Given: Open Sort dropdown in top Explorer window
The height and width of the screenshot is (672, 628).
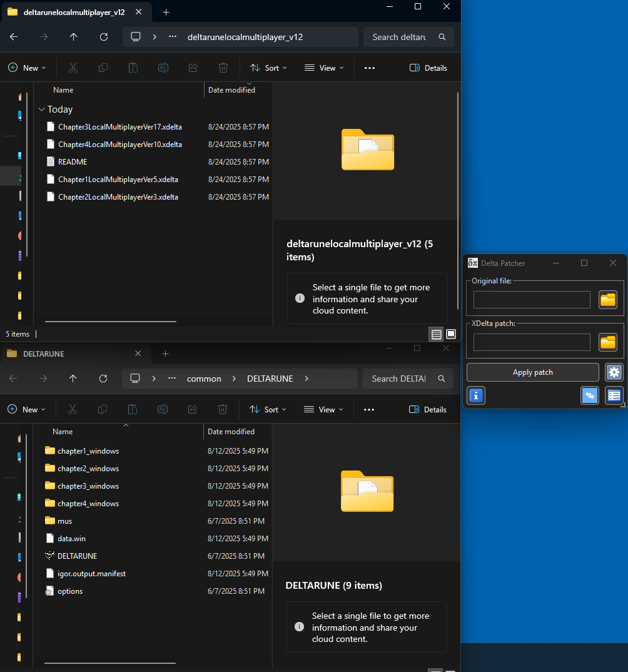Looking at the screenshot, I should point(268,68).
